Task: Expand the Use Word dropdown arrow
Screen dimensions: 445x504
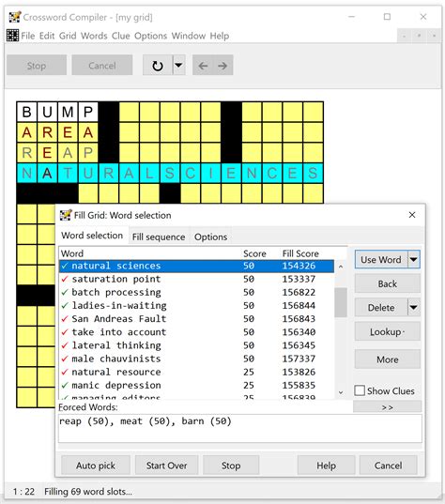Action: pyautogui.click(x=414, y=259)
